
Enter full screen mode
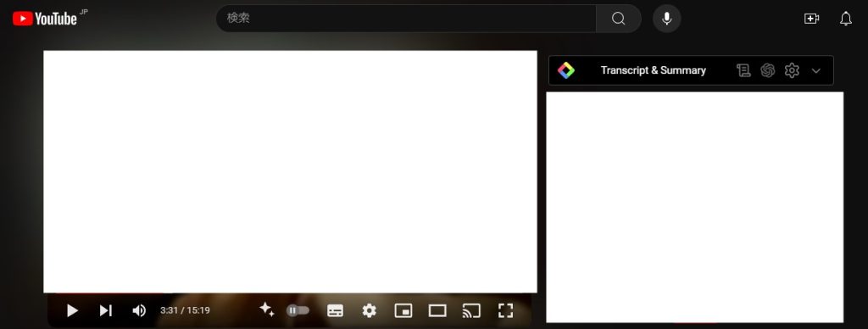pos(505,310)
